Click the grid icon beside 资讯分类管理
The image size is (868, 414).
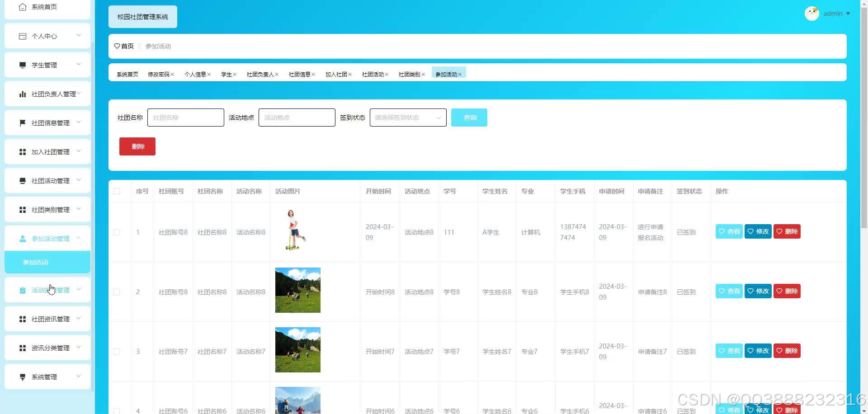pos(23,348)
